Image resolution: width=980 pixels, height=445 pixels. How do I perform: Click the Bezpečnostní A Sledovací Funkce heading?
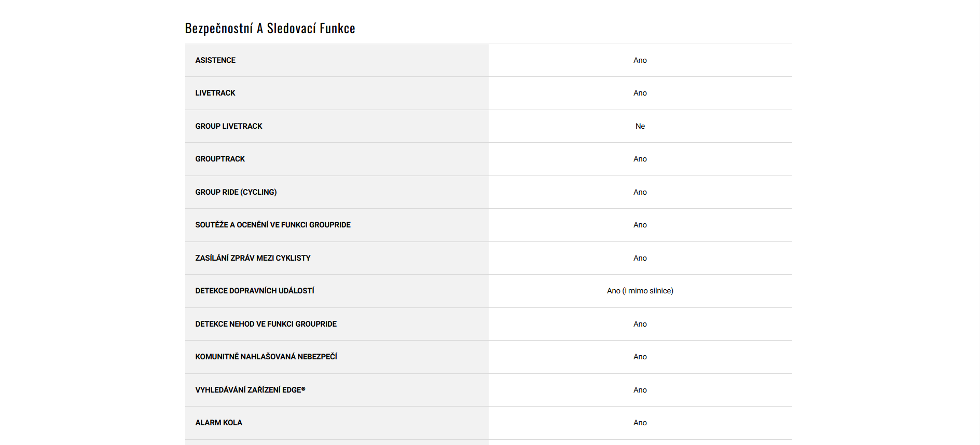[270, 28]
